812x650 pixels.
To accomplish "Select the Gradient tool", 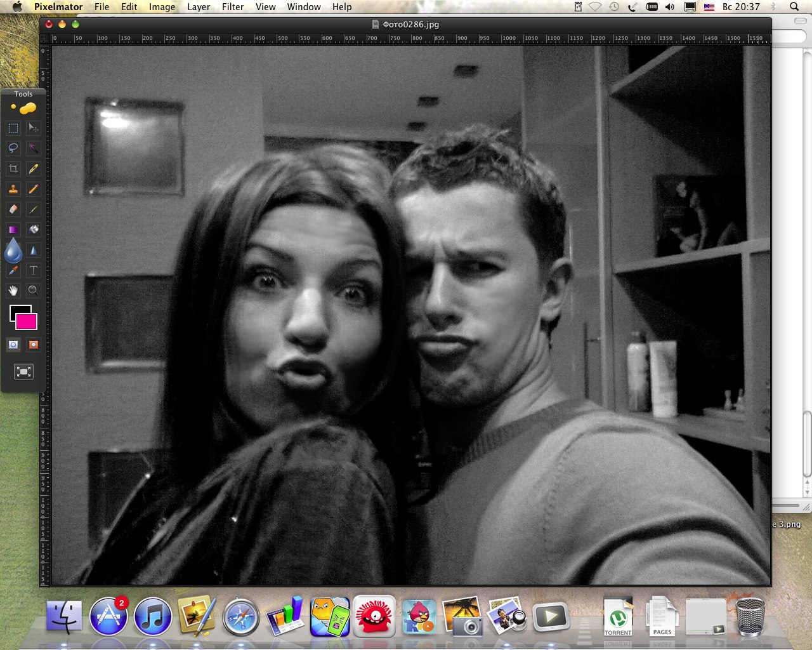I will tap(13, 230).
